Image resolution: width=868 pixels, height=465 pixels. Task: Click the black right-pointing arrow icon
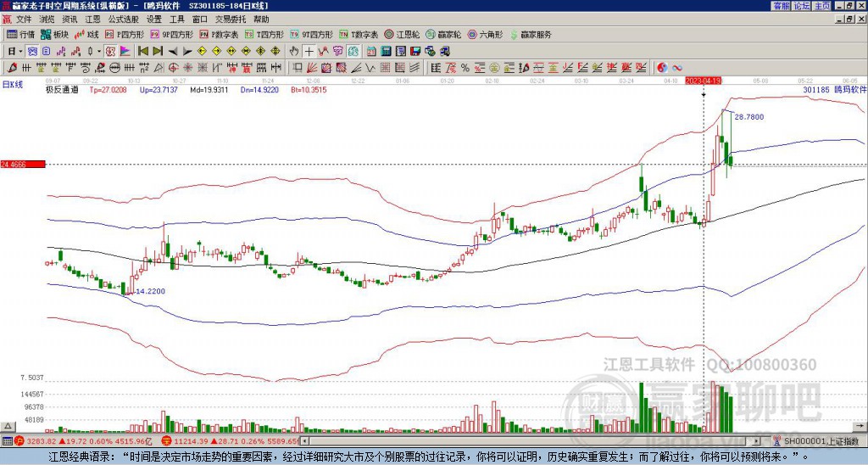tap(187, 52)
